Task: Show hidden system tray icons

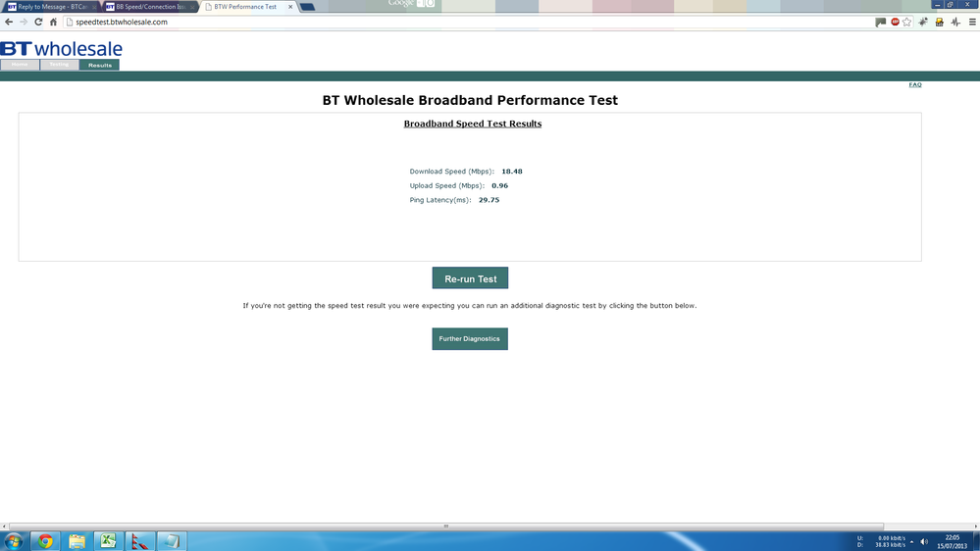Action: click(912, 541)
